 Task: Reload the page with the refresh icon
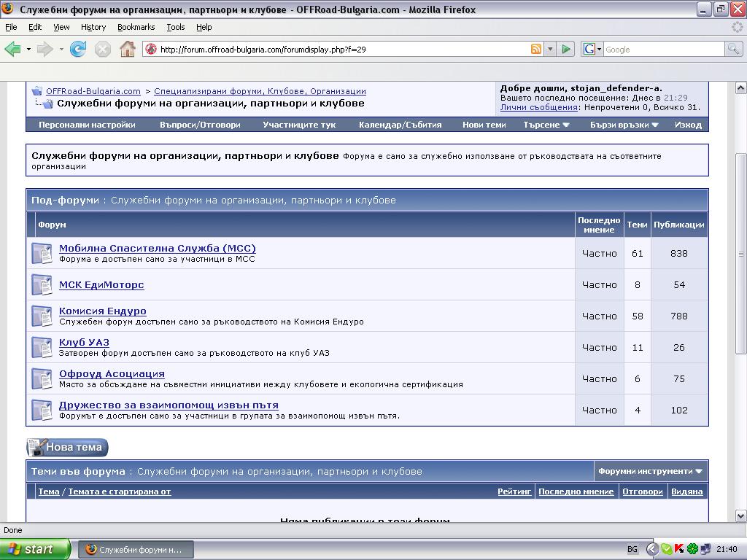(x=78, y=49)
